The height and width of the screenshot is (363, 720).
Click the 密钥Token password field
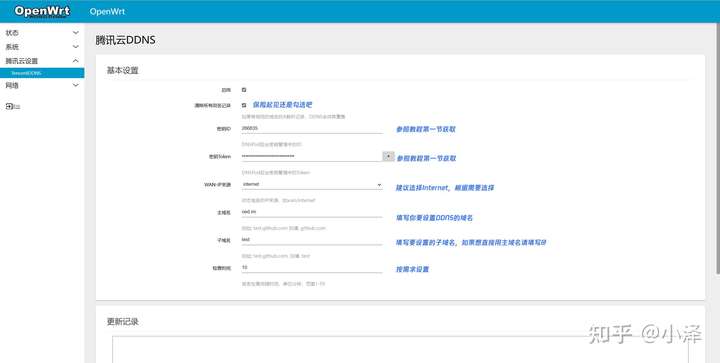[311, 156]
